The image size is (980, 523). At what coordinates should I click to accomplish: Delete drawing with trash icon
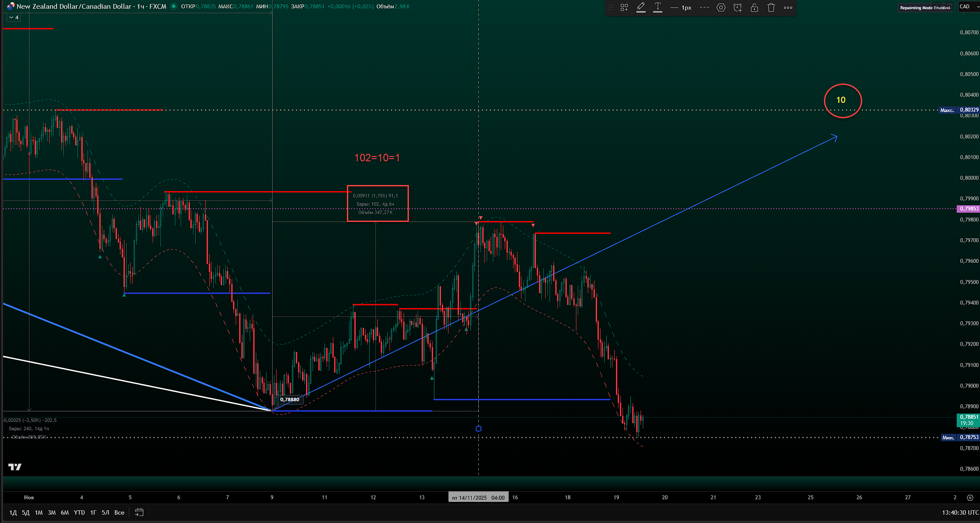pyautogui.click(x=771, y=7)
